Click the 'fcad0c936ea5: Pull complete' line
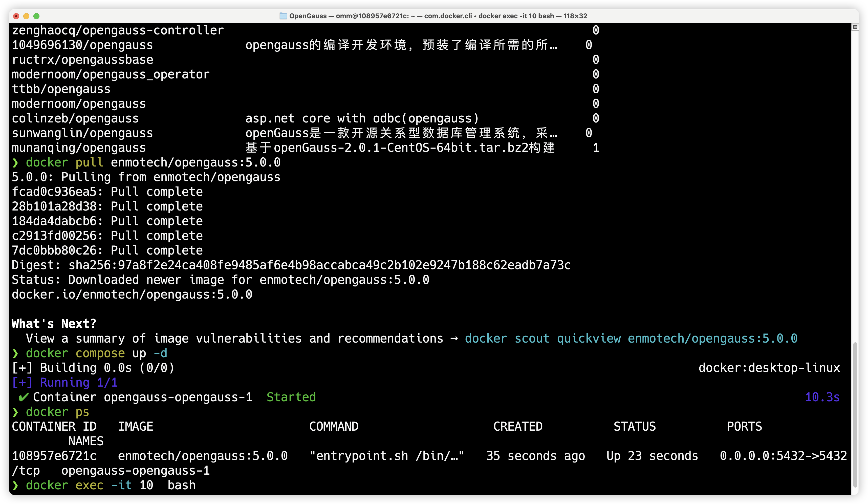Viewport: 868px width, 504px height. 107,192
